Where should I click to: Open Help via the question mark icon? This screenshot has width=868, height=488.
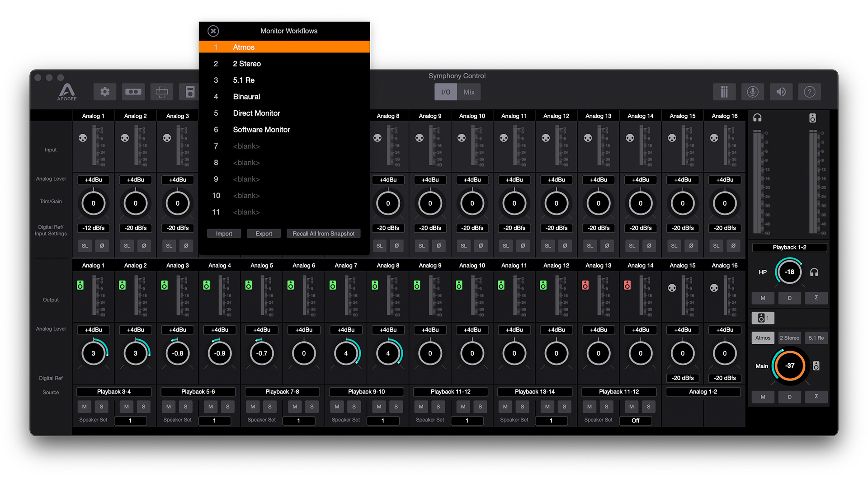(x=809, y=92)
